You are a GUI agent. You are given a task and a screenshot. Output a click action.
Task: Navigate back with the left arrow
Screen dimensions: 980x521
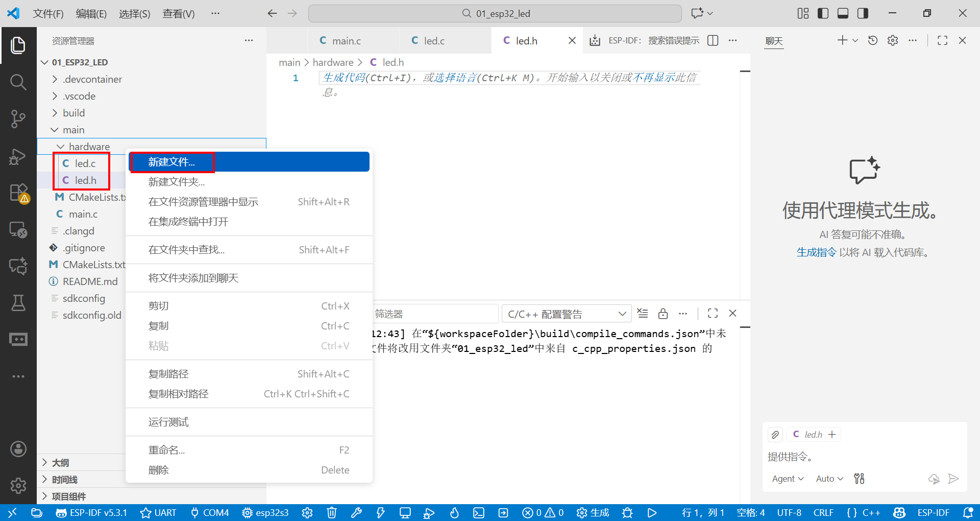coord(273,13)
